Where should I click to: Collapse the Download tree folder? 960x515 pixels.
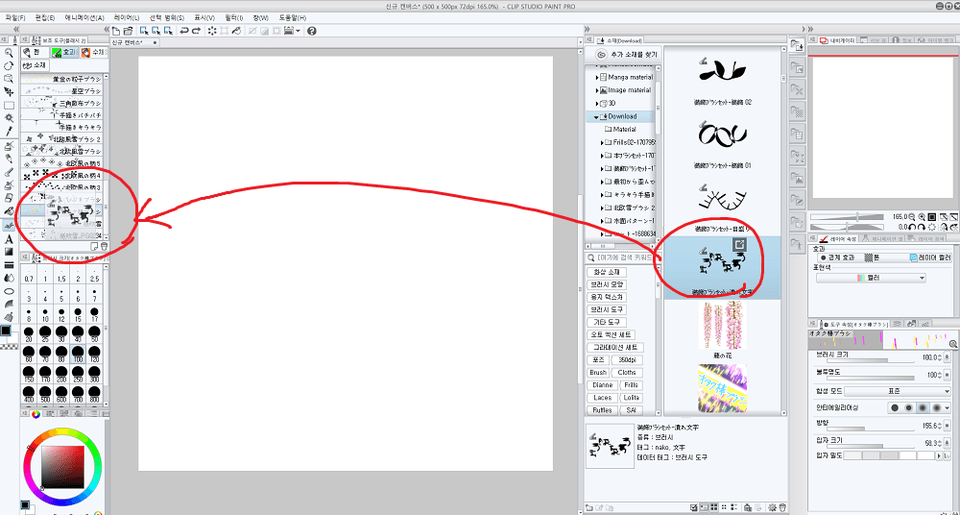tap(596, 116)
